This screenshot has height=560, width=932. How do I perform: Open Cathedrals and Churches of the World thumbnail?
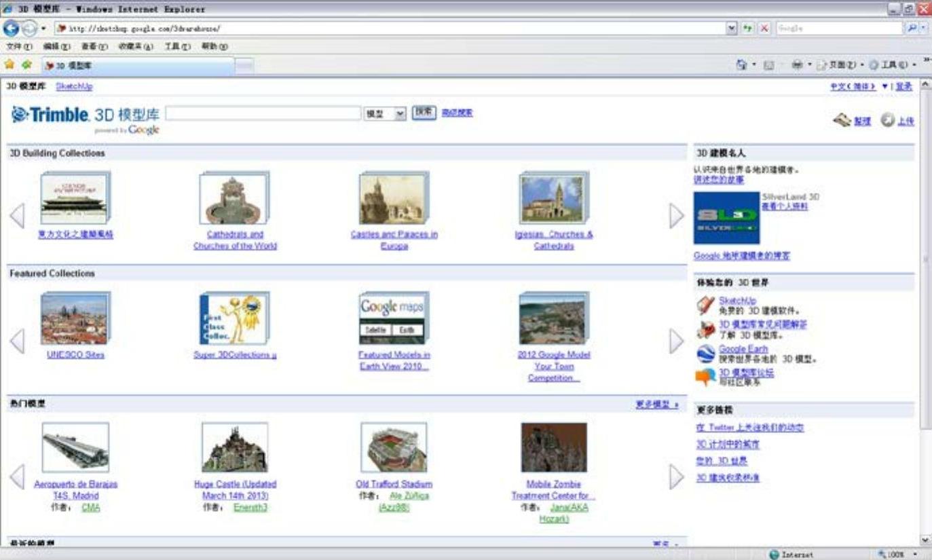pos(234,198)
